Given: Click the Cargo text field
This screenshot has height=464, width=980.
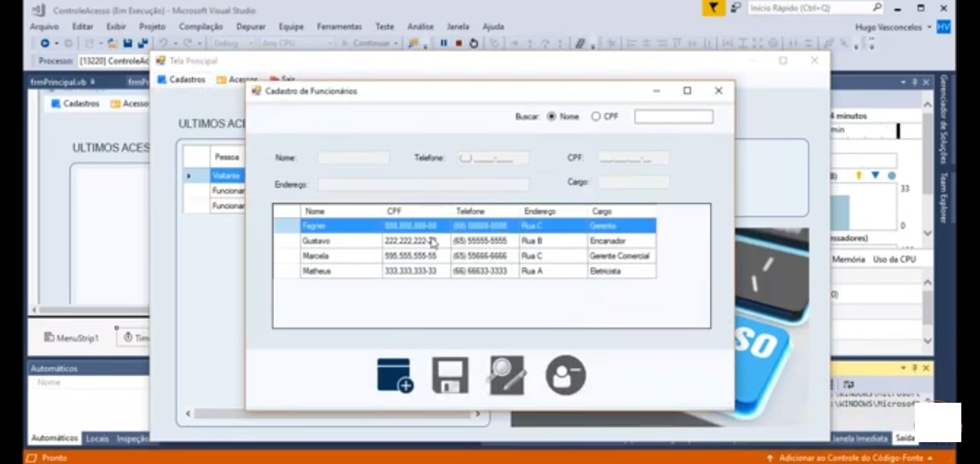Looking at the screenshot, I should pyautogui.click(x=634, y=182).
